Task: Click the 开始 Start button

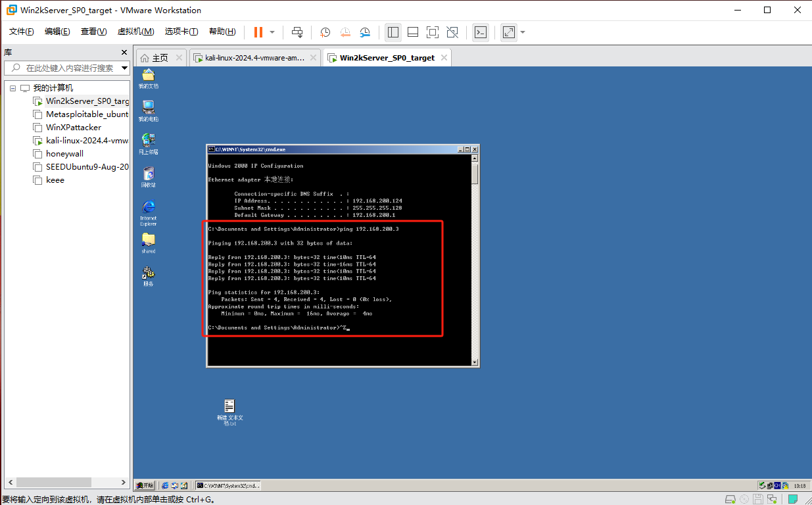Action: tap(145, 485)
